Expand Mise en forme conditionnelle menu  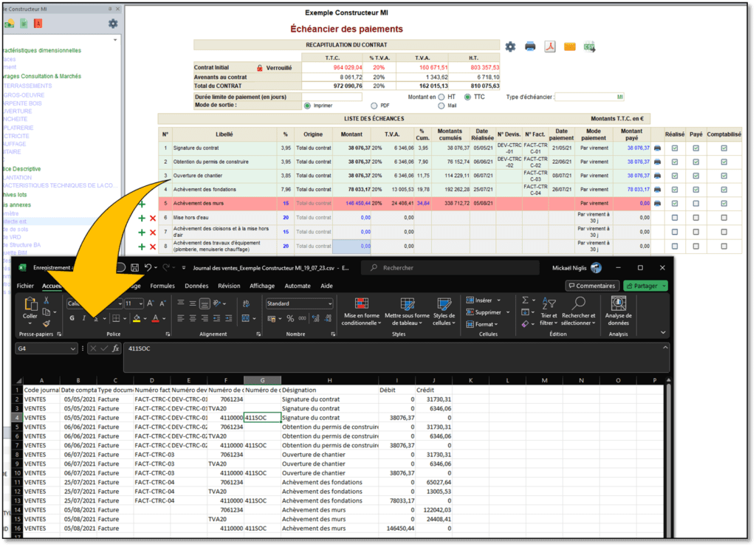pos(362,312)
